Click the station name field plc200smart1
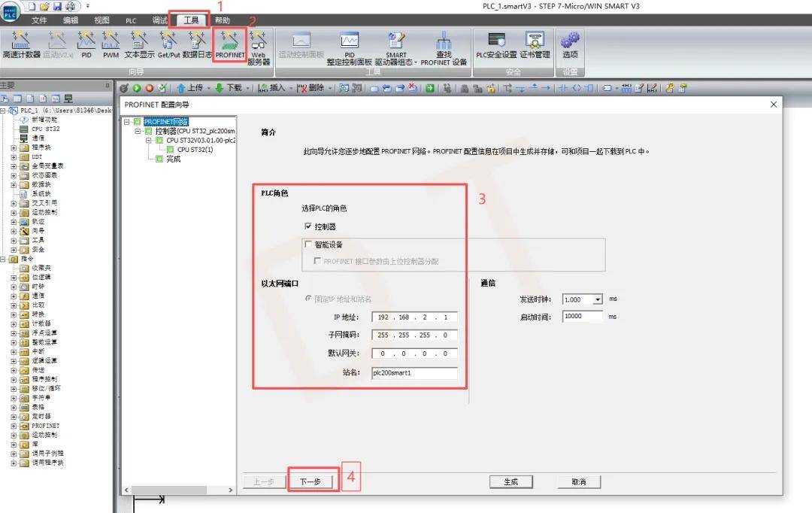812x513 pixels. [414, 373]
